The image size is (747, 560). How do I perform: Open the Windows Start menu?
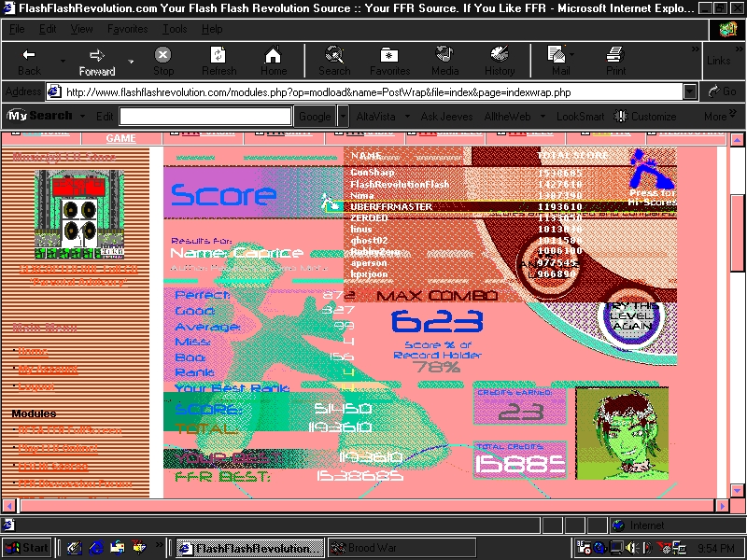tap(27, 548)
